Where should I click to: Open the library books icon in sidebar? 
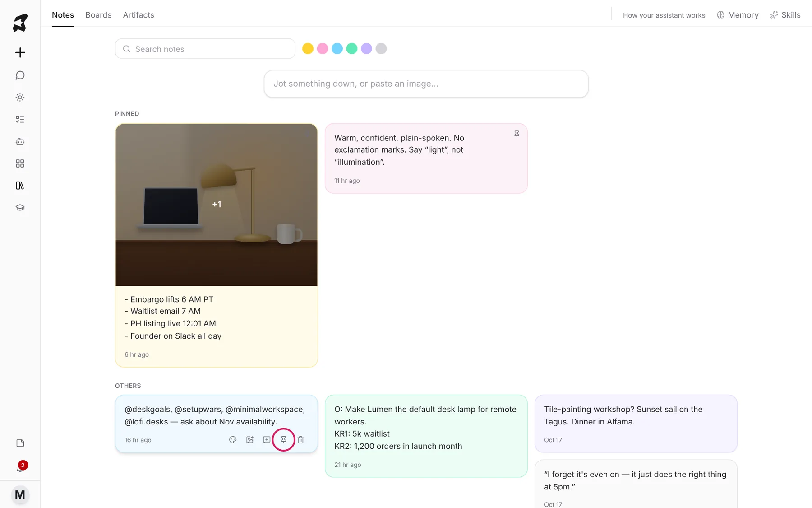(20, 186)
